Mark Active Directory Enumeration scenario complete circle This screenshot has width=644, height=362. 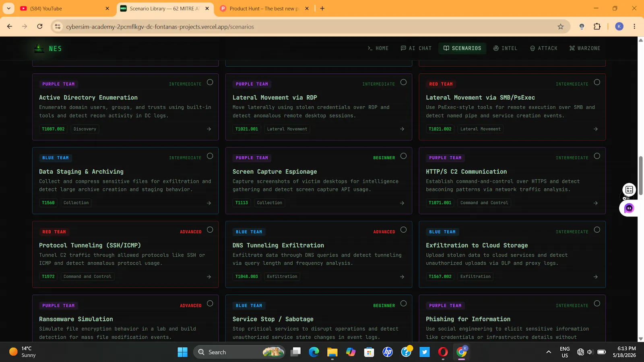(x=210, y=82)
